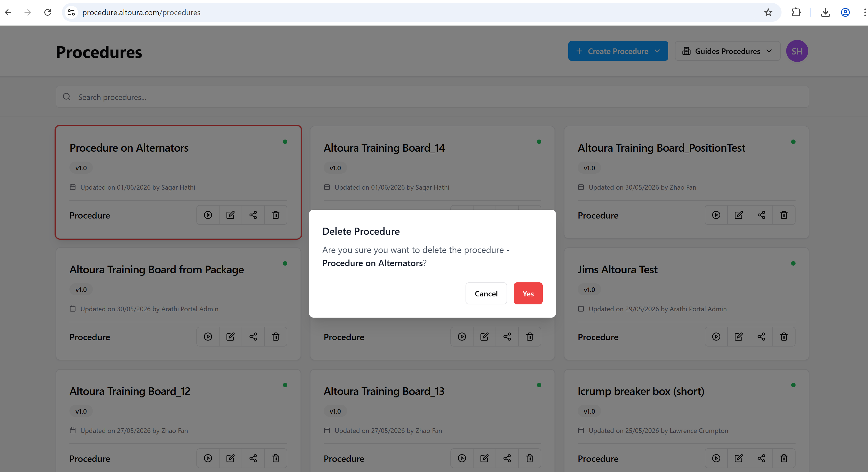Click the v1.0 badge on Jims Altoura Test

[589, 290]
